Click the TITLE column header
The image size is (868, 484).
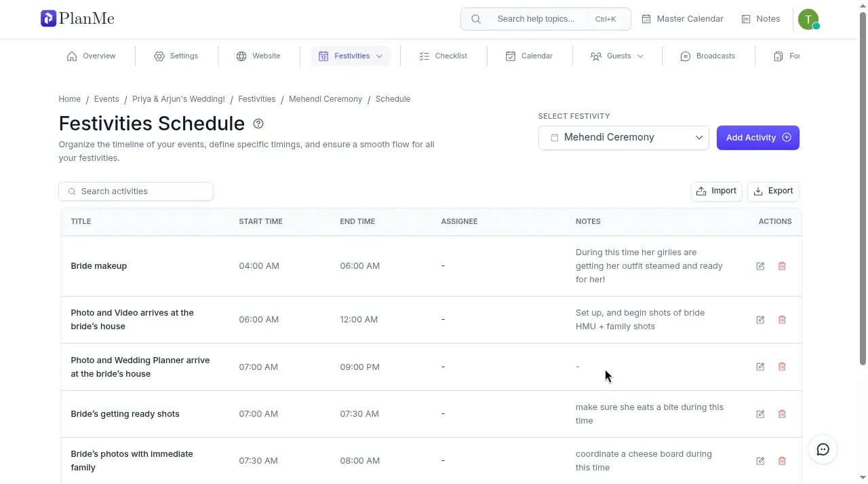81,221
